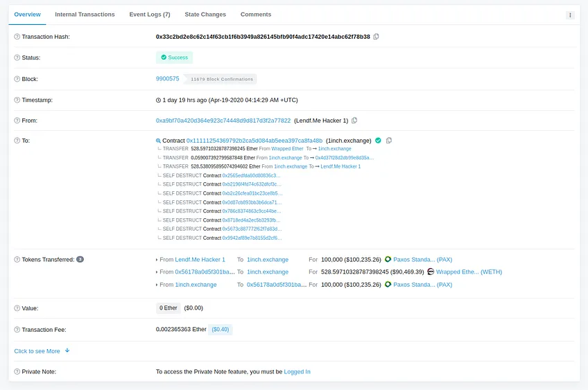Open the Event Logs (7) tab

(x=150, y=15)
